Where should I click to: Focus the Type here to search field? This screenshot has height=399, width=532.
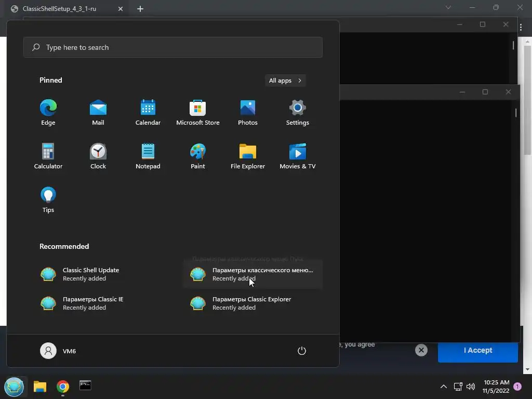[173, 47]
